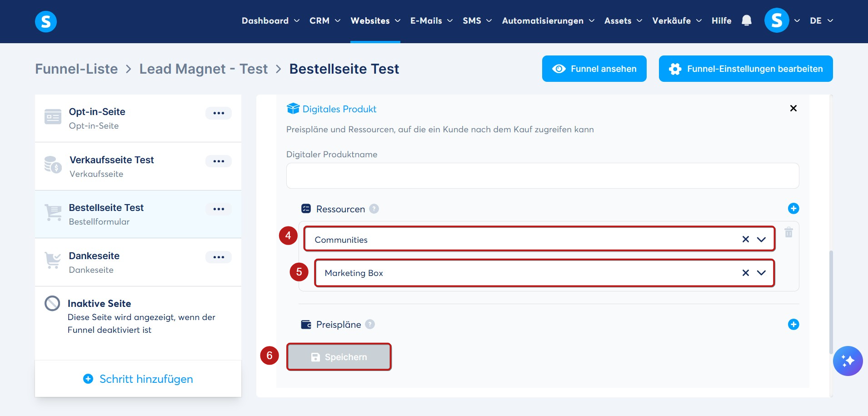Open the notifications bell
The image size is (868, 416).
(746, 20)
